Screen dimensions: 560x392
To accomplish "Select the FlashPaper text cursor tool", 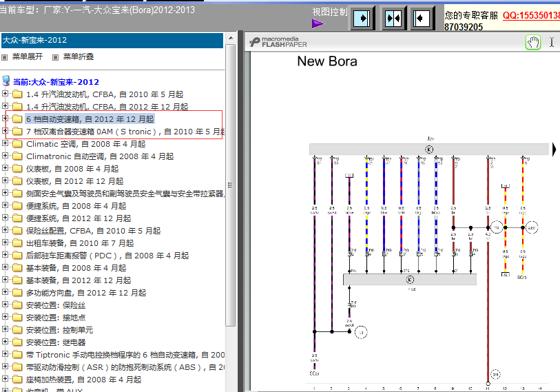I will pos(552,43).
